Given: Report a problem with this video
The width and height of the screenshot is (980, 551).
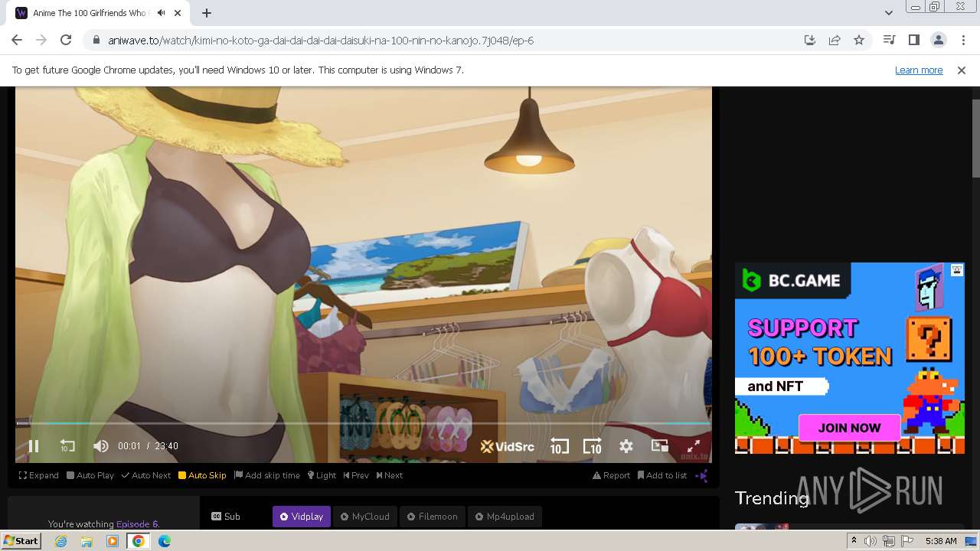Looking at the screenshot, I should pos(611,475).
